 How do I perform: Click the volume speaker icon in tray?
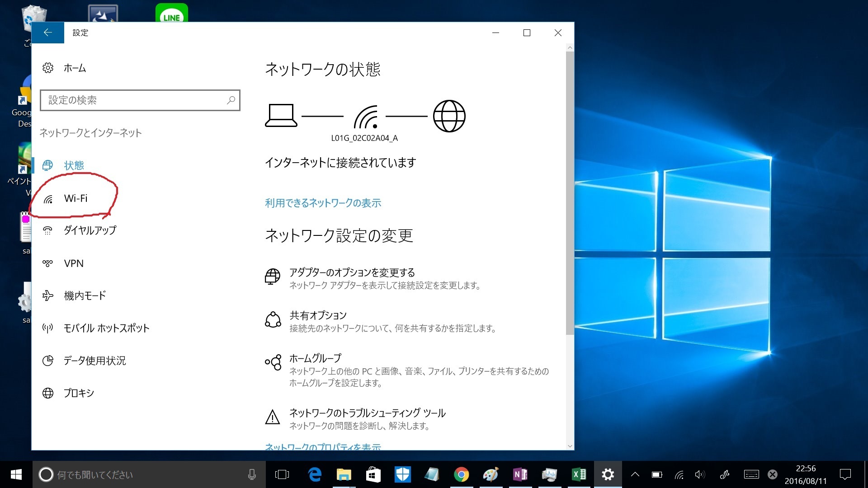coord(700,474)
